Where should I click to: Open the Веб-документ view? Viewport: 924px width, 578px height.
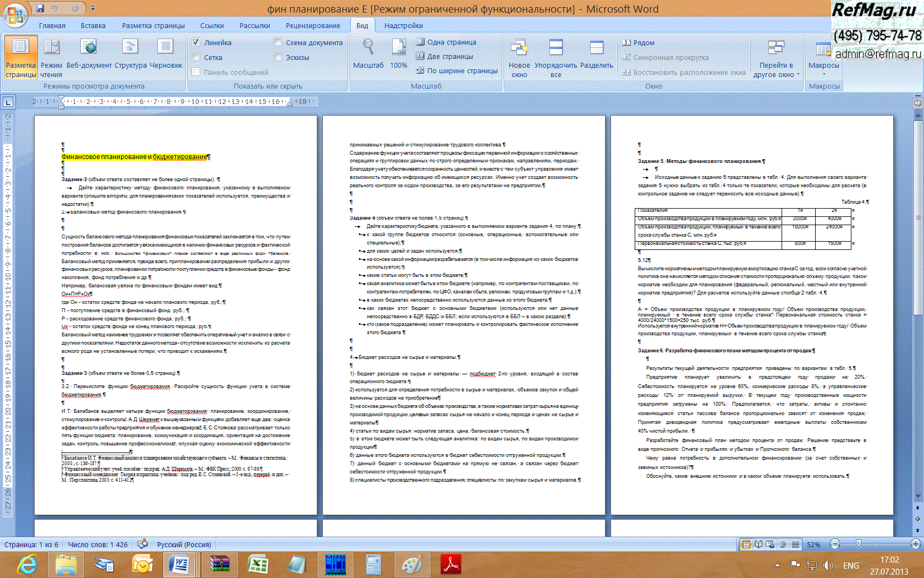[89, 48]
